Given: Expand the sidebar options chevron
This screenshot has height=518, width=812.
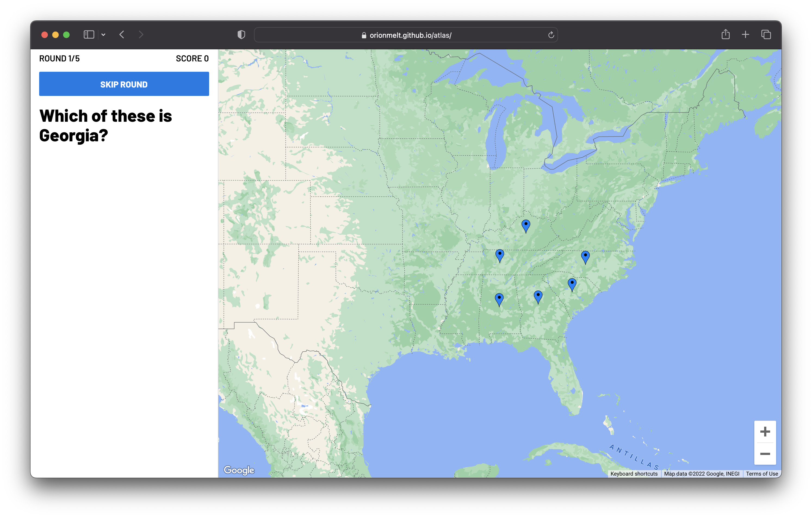Looking at the screenshot, I should click(x=104, y=35).
